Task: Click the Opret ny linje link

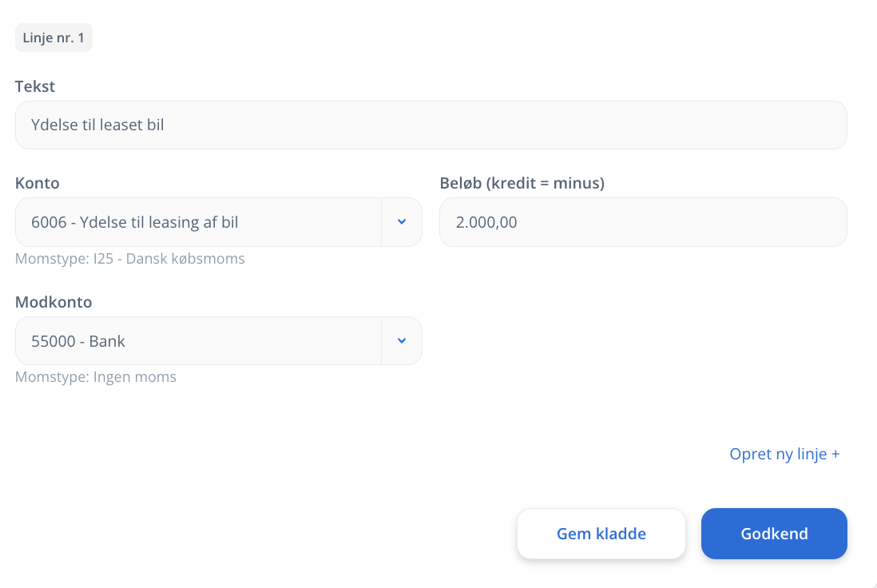Action: pyautogui.click(x=779, y=455)
